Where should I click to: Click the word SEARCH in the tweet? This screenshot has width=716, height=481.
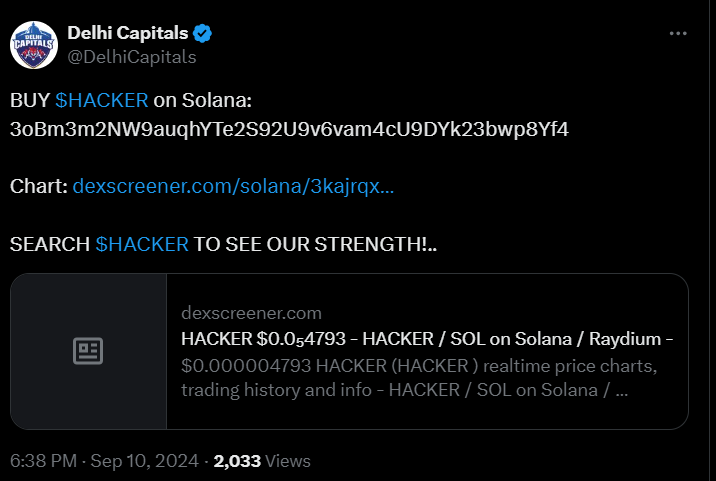[x=50, y=244]
